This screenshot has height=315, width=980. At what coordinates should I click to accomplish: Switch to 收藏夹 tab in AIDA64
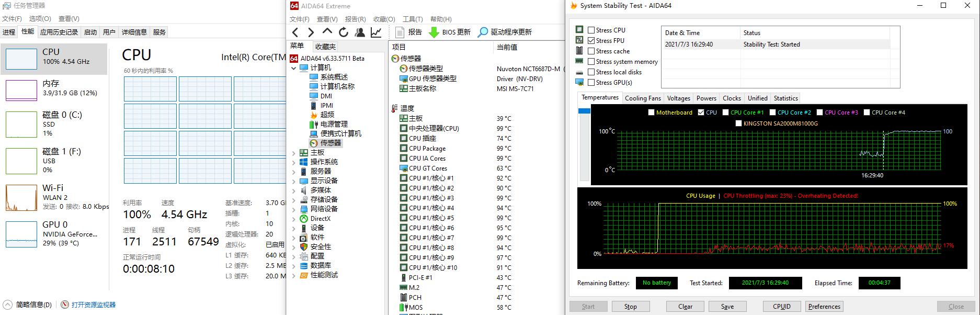click(x=325, y=47)
